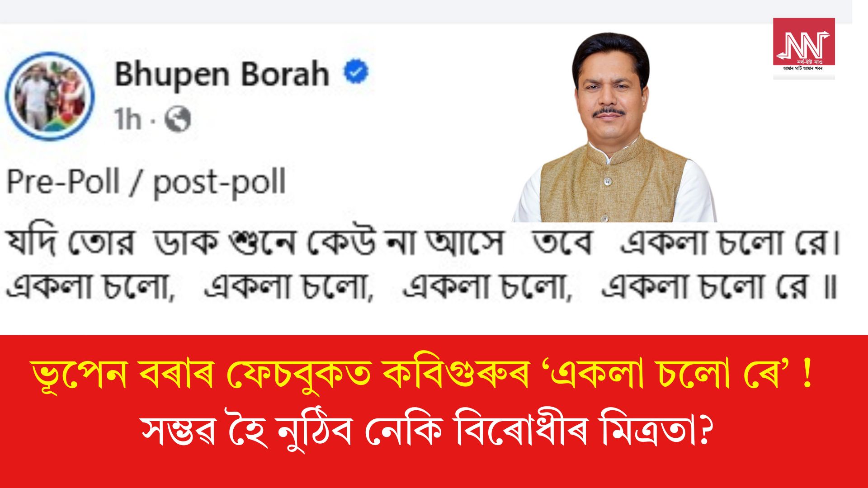868x488 pixels.
Task: Click the tagline আমাৰ মাটি আমাৰ খবৰ under logo
Action: (804, 68)
